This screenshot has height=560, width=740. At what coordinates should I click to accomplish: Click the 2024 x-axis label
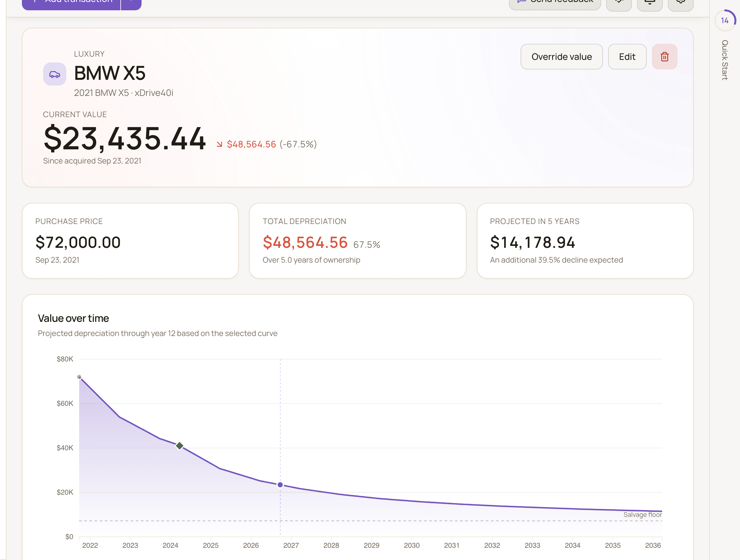click(170, 546)
